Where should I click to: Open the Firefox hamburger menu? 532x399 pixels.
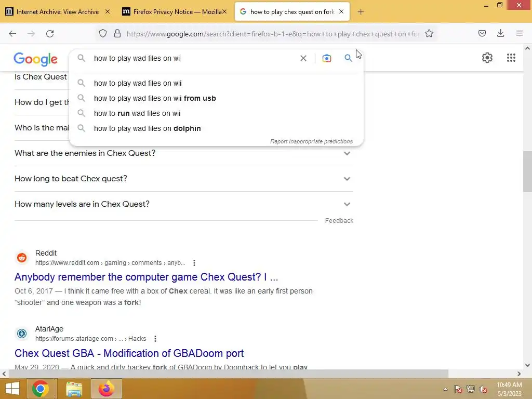point(520,33)
